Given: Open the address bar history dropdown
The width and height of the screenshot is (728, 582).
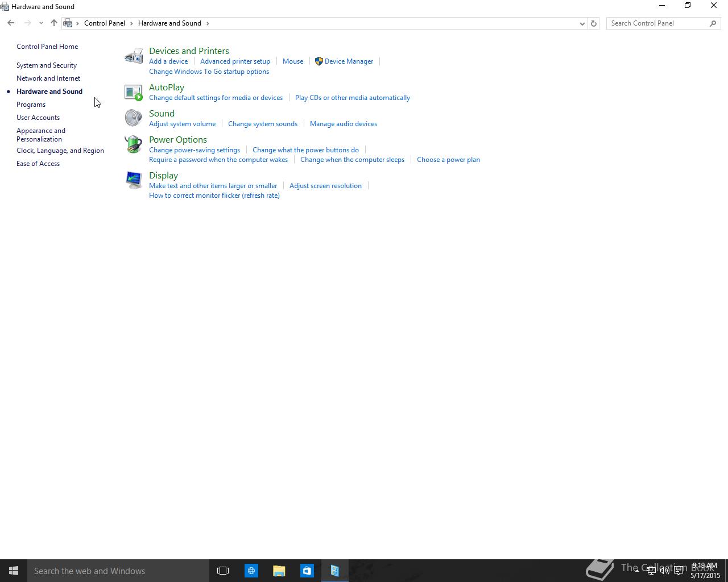Looking at the screenshot, I should [582, 23].
